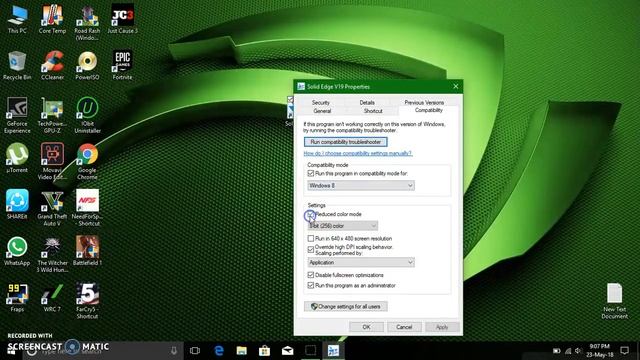This screenshot has height=360, width=640.
Task: Toggle Disable fullscreen optimizations checkbox
Action: click(x=311, y=275)
